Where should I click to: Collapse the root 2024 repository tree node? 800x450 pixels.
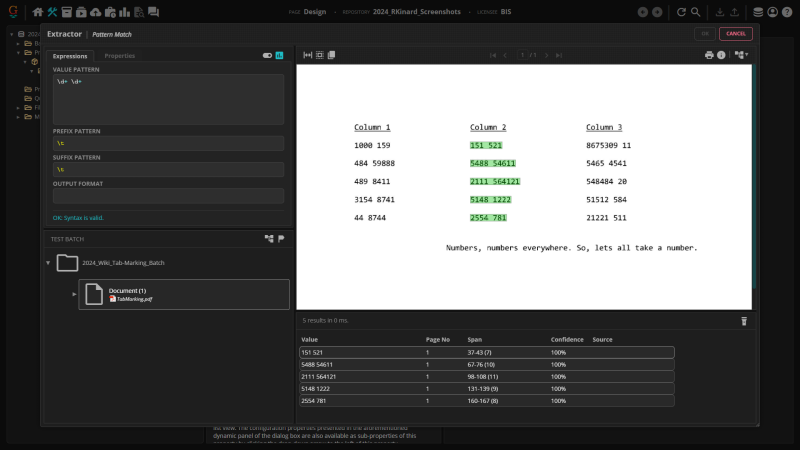[12, 34]
